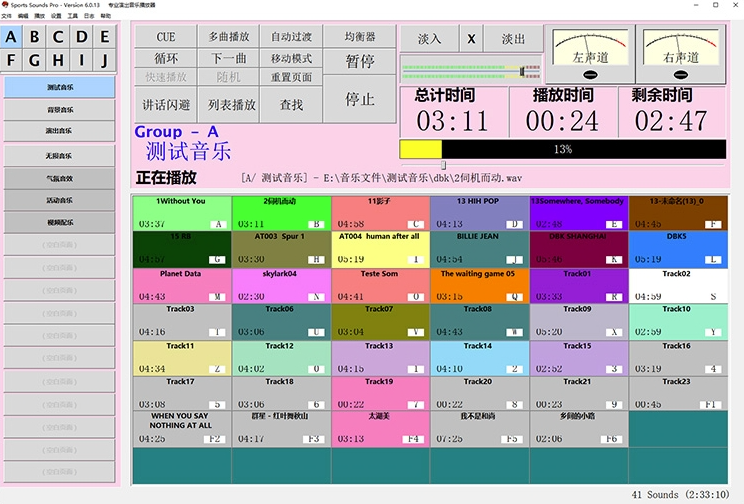The width and height of the screenshot is (744, 504).
Task: Play the 11影子 sound pad
Action: (381, 213)
